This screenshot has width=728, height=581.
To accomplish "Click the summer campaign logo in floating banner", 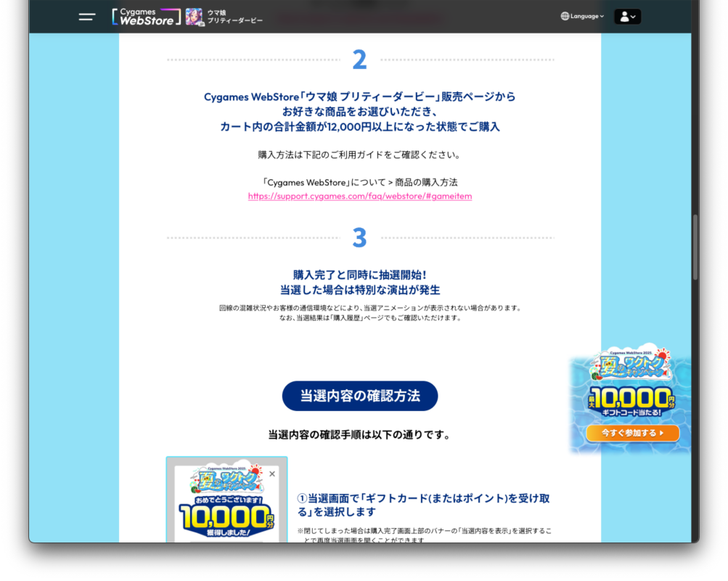I will pos(630,366).
